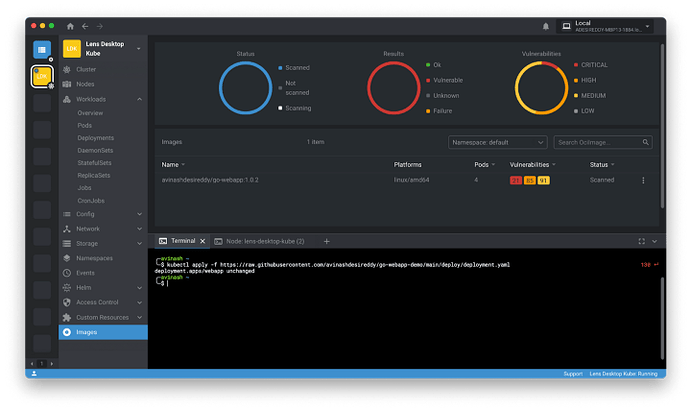Open row actions menu for go-webapp image

click(x=643, y=180)
